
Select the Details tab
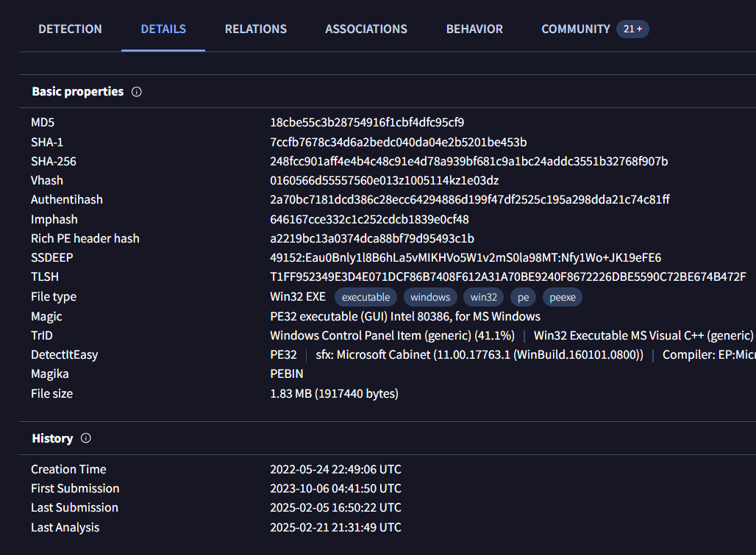163,29
